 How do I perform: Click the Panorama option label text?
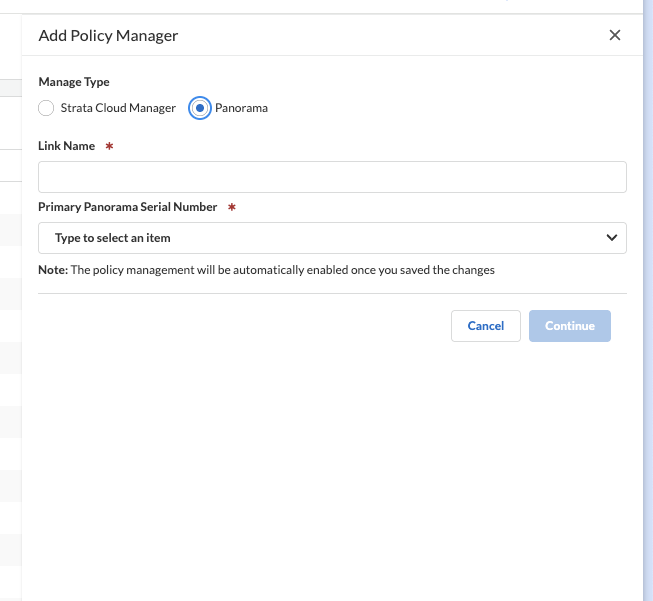click(x=241, y=108)
